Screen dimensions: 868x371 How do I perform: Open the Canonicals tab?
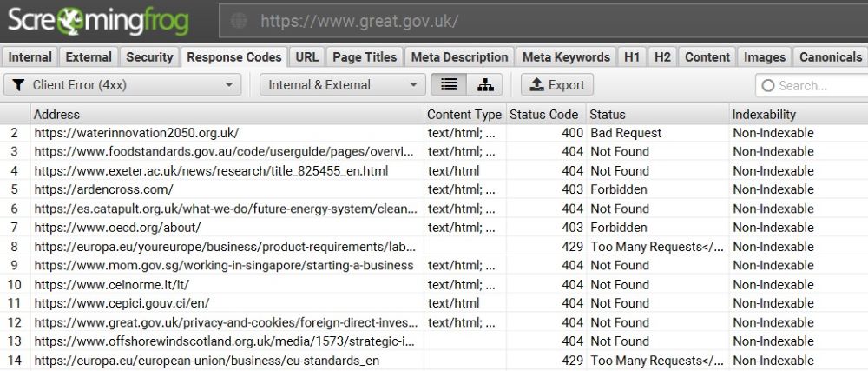click(831, 57)
